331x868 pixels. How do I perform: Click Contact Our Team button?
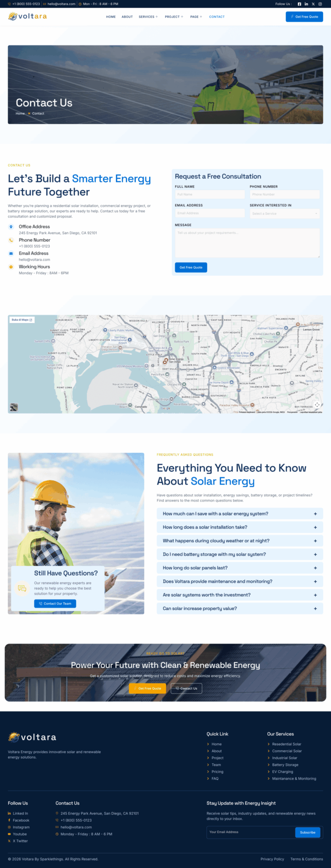click(x=55, y=604)
